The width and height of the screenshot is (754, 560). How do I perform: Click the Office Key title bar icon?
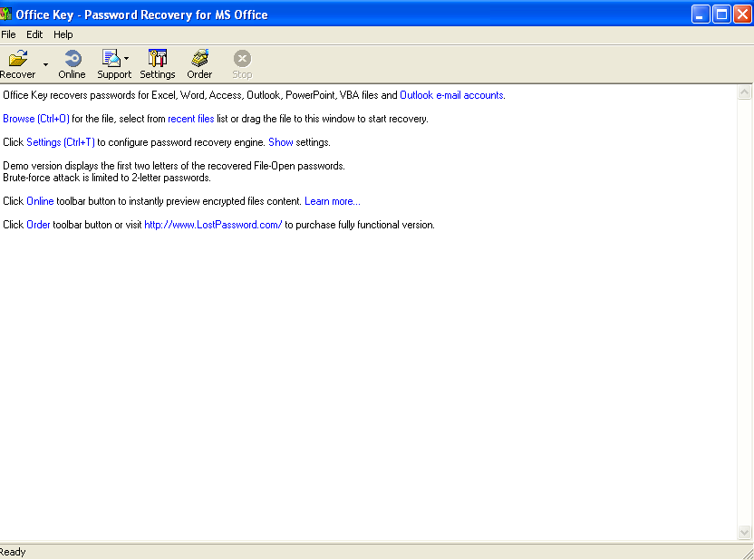pyautogui.click(x=5, y=14)
